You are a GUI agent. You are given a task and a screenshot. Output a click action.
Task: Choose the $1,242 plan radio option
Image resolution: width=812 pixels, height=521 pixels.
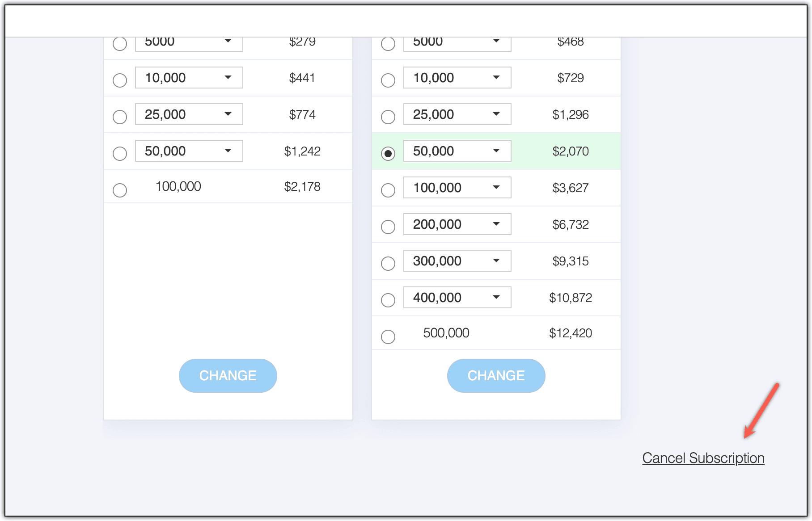coord(120,154)
